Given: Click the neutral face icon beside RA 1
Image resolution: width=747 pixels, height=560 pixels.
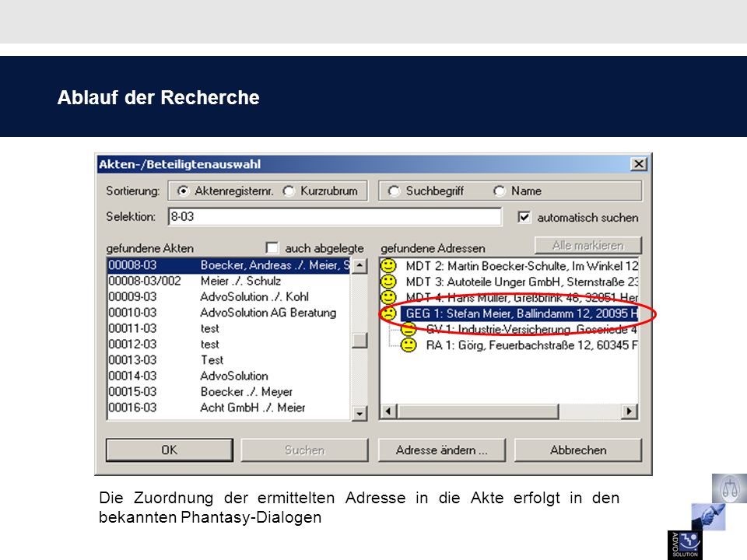Looking at the screenshot, I should [409, 345].
